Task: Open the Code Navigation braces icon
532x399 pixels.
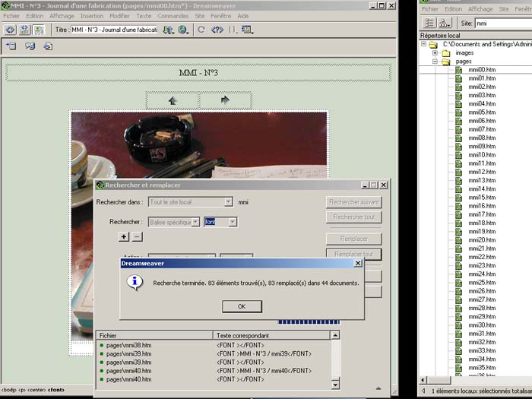Action: click(233, 30)
